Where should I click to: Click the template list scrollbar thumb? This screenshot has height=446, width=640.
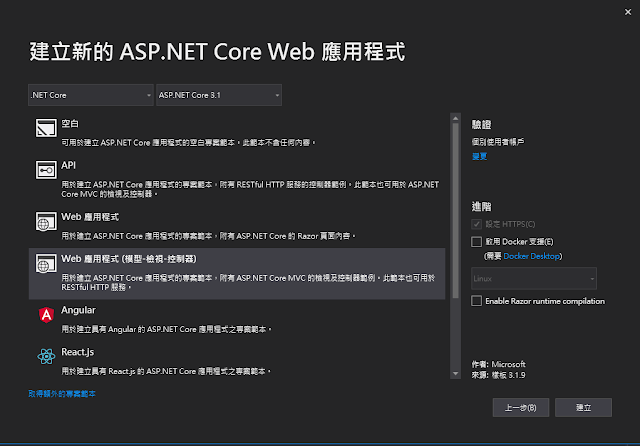pyautogui.click(x=456, y=211)
